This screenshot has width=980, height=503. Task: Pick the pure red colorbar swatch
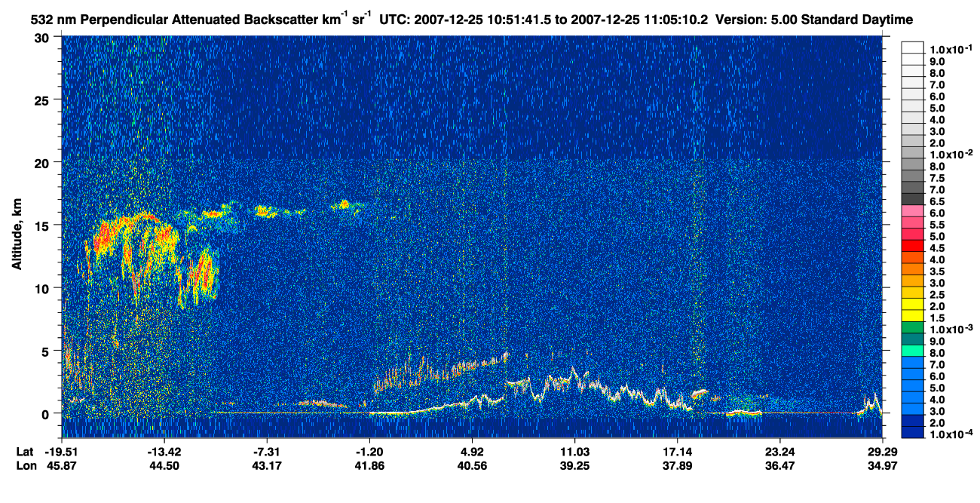[x=913, y=246]
